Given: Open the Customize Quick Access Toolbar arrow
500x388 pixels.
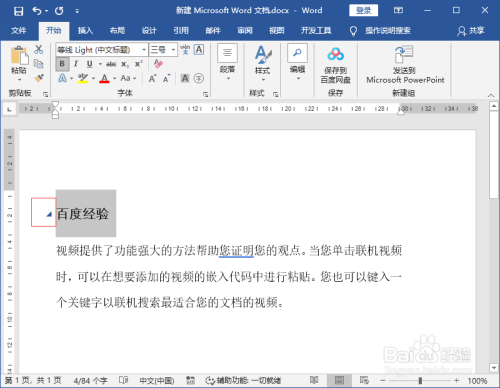Looking at the screenshot, I should [77, 11].
